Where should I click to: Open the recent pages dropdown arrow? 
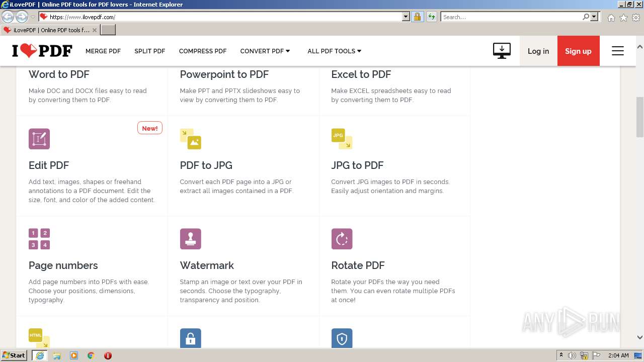tap(33, 17)
